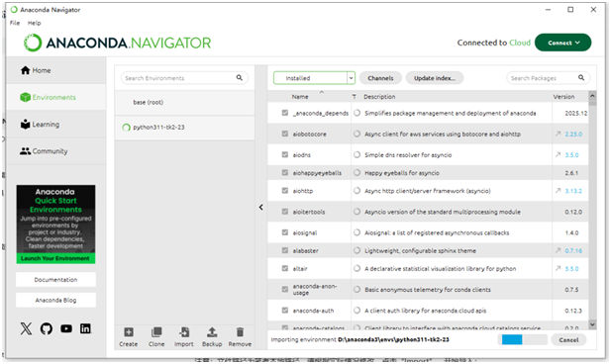Open the YouTube social icon
This screenshot has width=611, height=364.
click(x=66, y=328)
